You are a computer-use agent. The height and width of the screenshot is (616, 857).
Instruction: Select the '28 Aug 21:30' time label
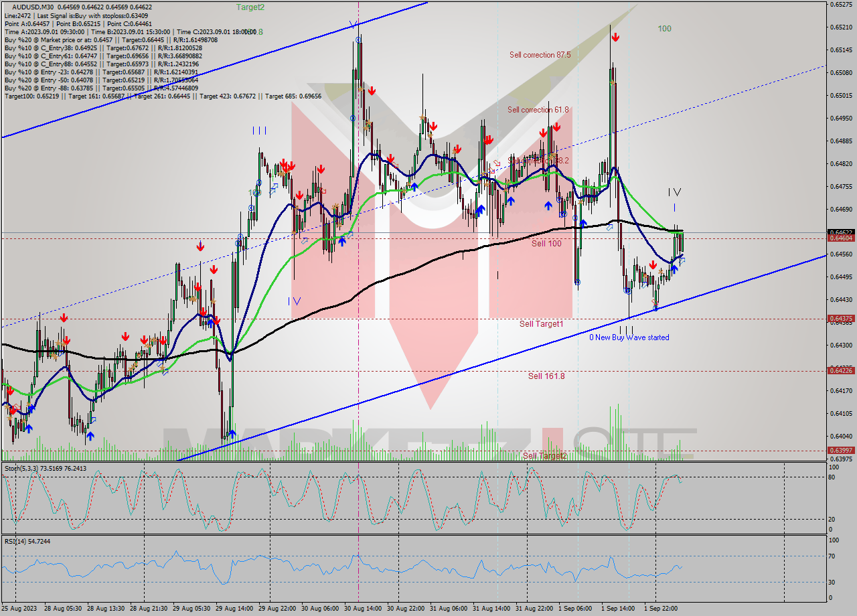pos(149,609)
